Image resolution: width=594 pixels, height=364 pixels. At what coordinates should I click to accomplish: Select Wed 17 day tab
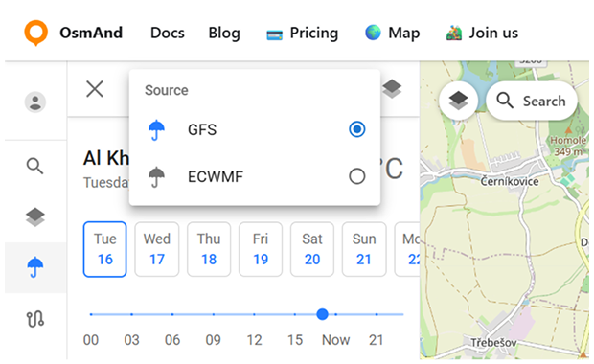click(x=157, y=249)
